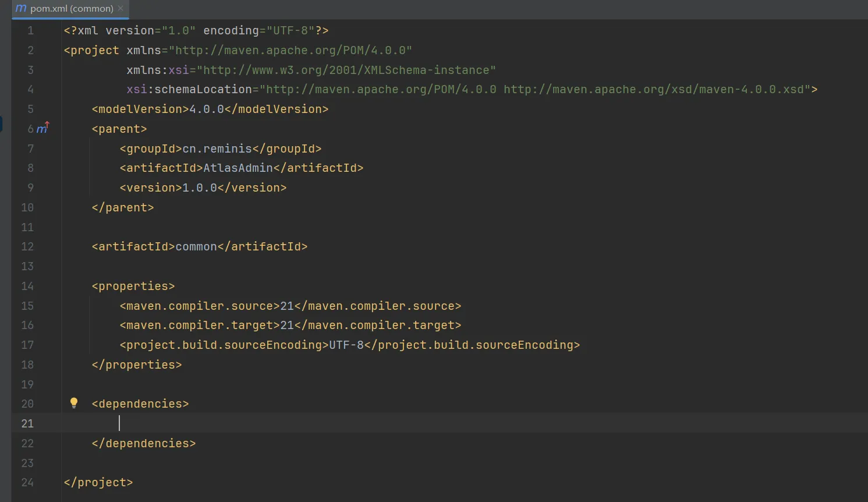This screenshot has height=502, width=868.
Task: Click the Maven icon on the pom.xml tab
Action: [x=21, y=8]
